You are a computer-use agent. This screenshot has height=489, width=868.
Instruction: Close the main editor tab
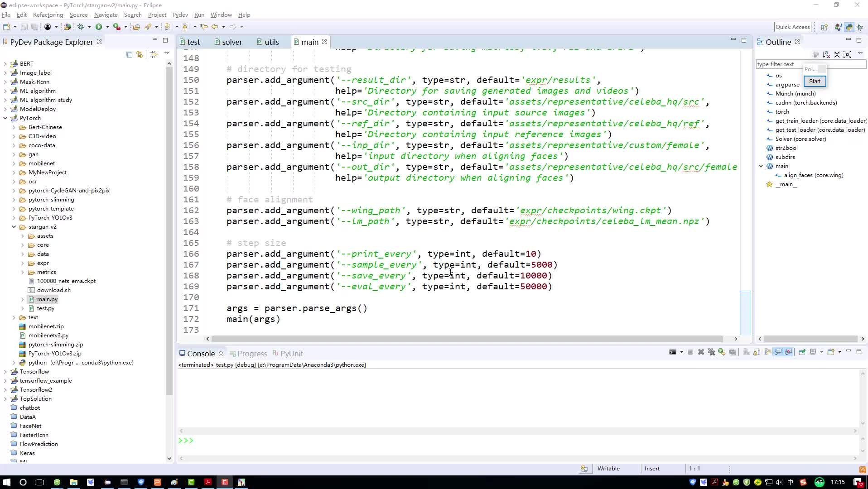[324, 42]
